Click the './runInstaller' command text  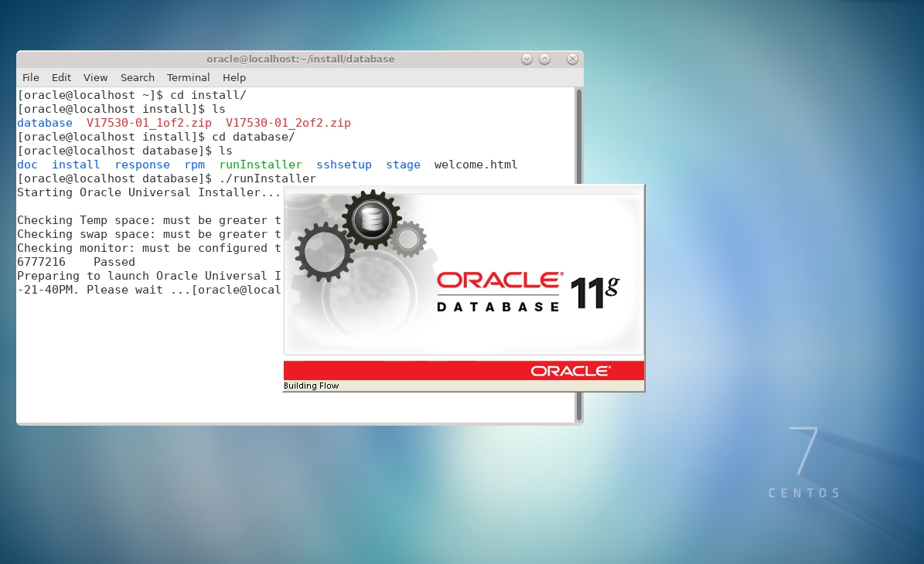(x=268, y=178)
